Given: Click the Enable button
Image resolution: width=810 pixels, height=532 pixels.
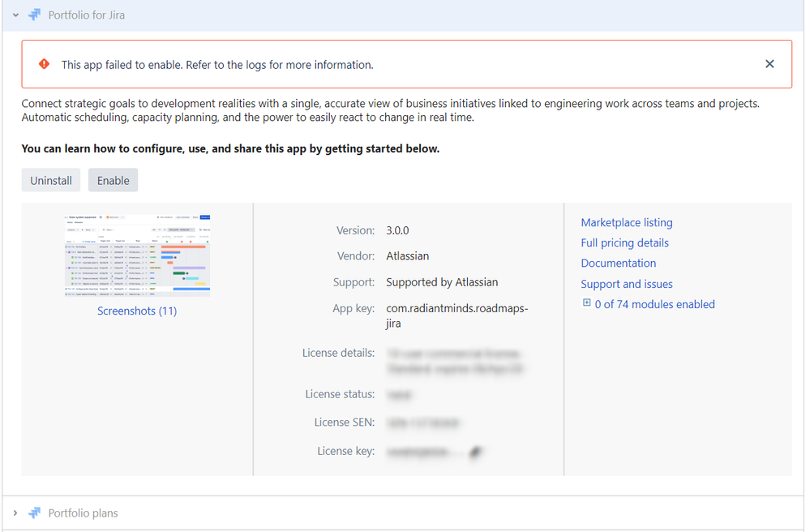Looking at the screenshot, I should click(x=114, y=180).
